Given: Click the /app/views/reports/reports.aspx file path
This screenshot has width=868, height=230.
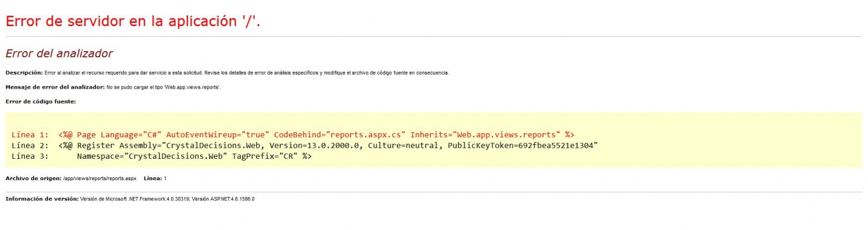Looking at the screenshot, I should coord(100,178).
